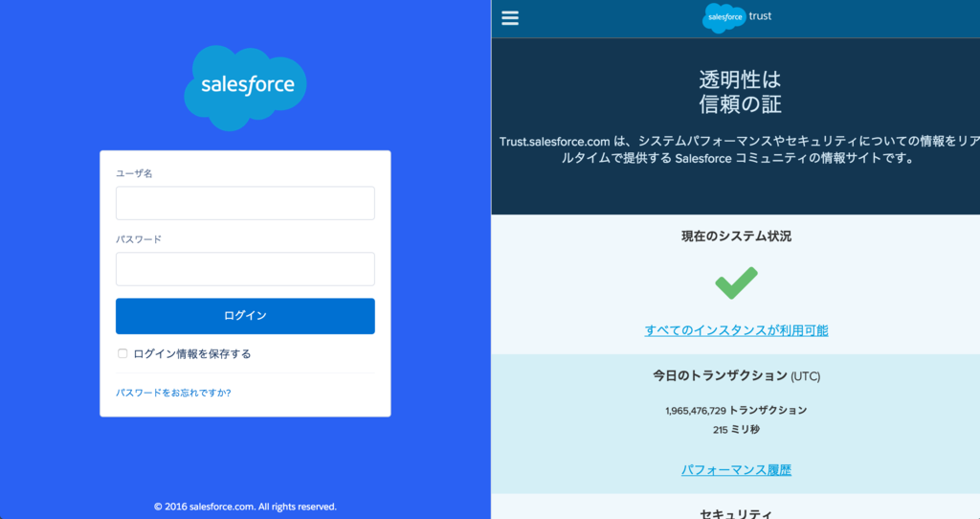The height and width of the screenshot is (519, 980).
Task: Open the hamburger menu on Trust page
Action: click(510, 17)
